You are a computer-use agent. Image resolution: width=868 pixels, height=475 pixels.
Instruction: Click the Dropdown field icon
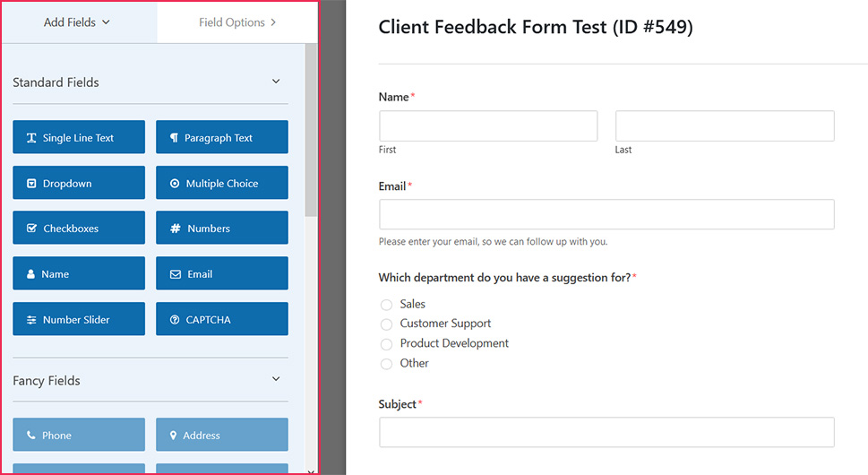(31, 183)
